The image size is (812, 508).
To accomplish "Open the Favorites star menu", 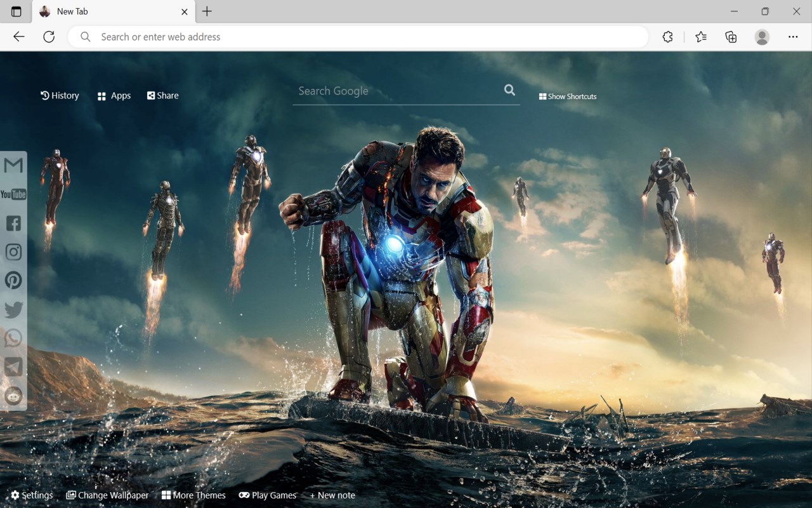I will pos(701,37).
